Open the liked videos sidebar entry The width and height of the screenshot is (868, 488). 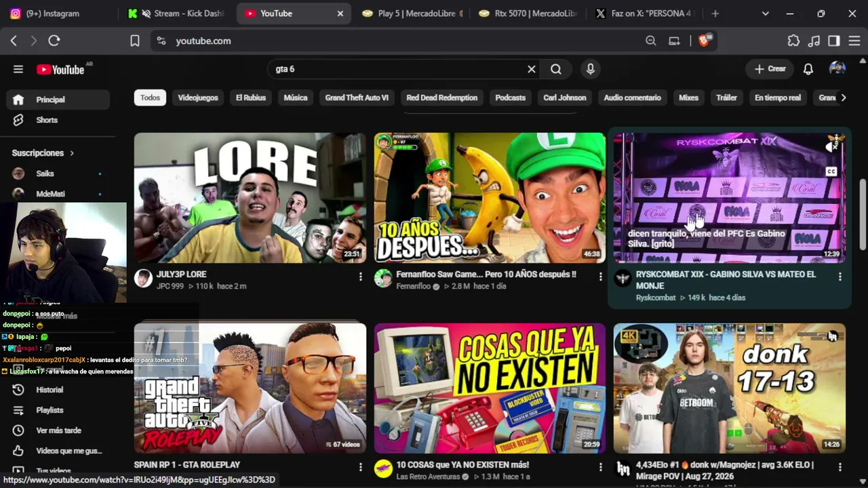(58, 451)
